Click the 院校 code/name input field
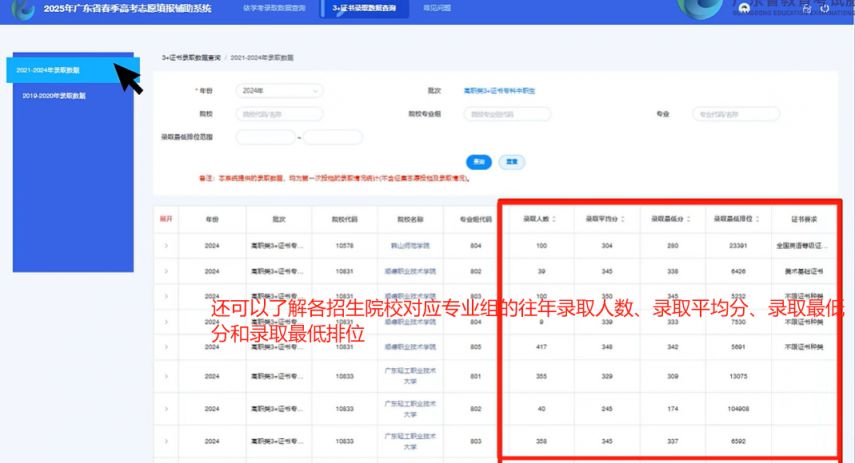Viewport: 855px width, 463px height. 279,114
